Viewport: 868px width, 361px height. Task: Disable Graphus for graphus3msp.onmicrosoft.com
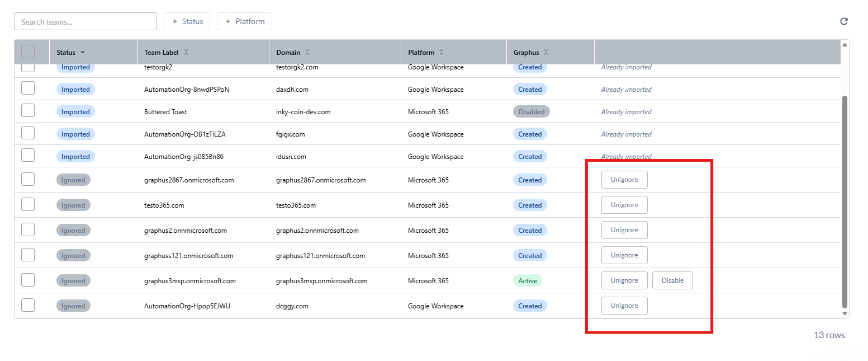click(x=672, y=280)
